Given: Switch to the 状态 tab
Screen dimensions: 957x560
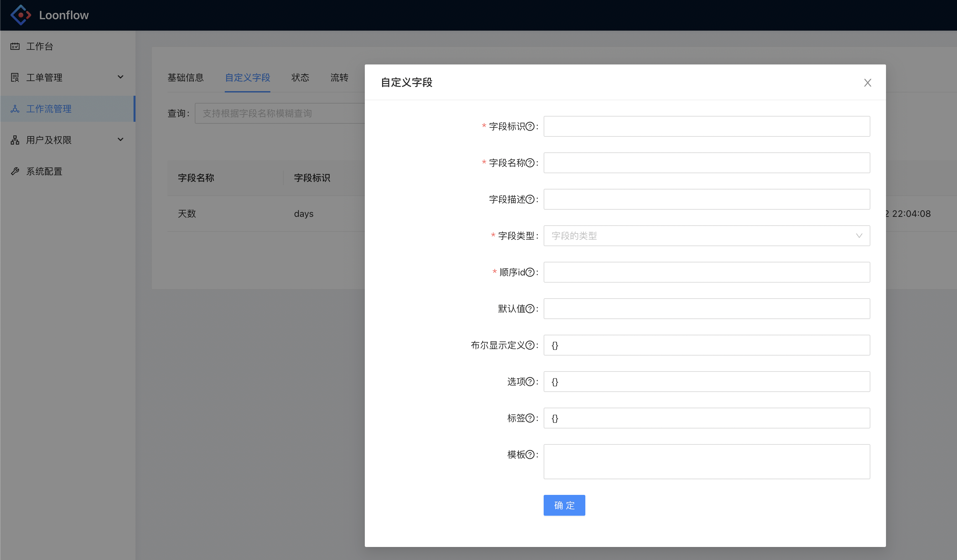Looking at the screenshot, I should click(300, 77).
